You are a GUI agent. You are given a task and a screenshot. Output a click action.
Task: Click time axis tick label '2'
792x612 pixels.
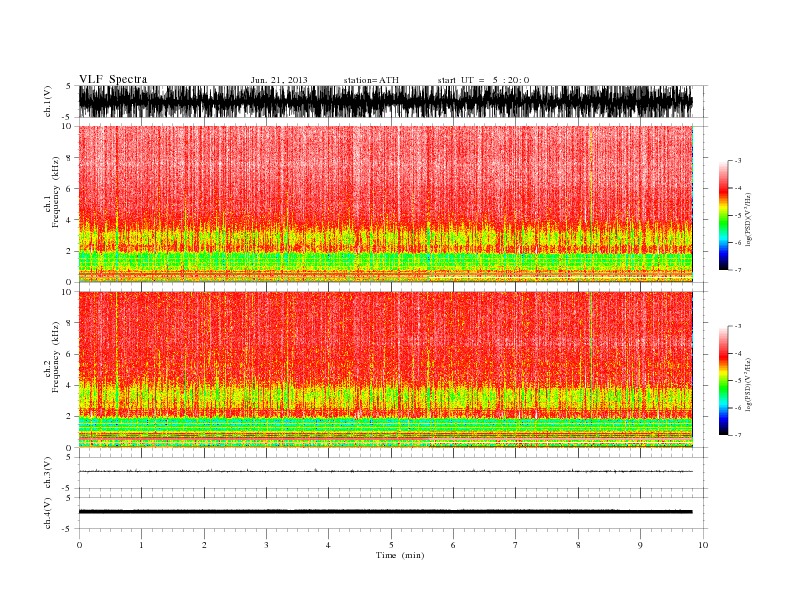[x=204, y=545]
